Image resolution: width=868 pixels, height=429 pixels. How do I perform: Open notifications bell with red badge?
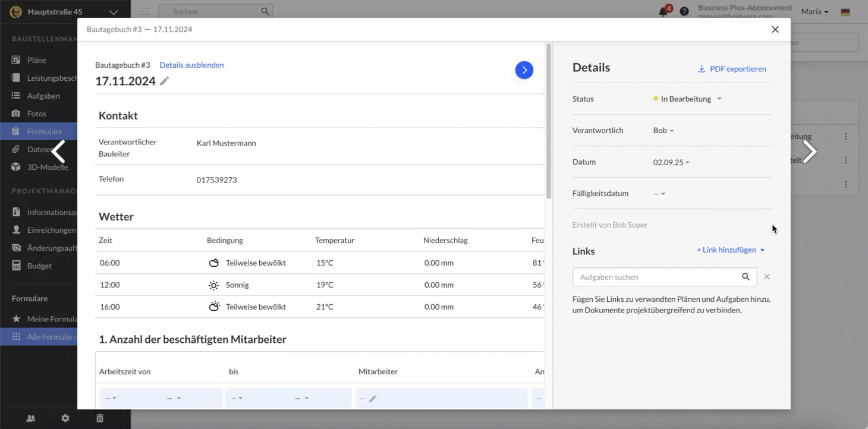coord(663,11)
